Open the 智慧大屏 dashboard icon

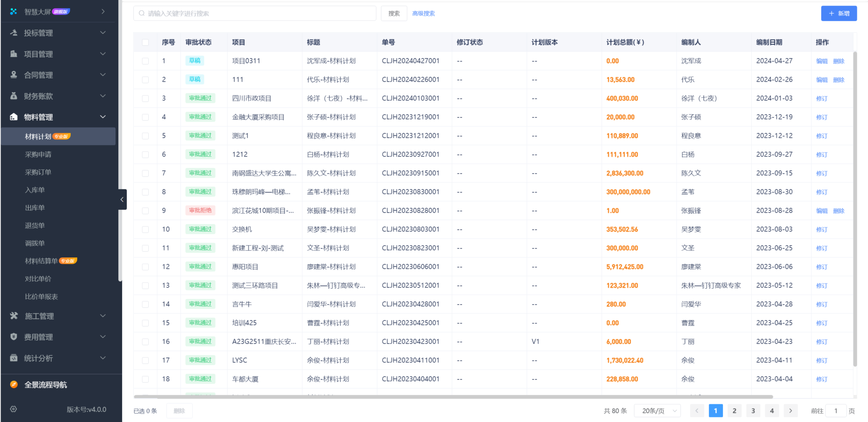[x=13, y=11]
